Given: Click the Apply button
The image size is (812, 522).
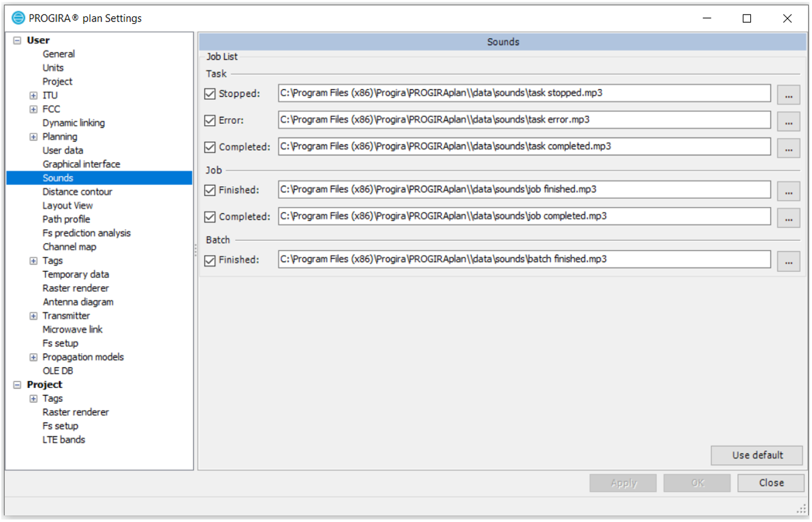Looking at the screenshot, I should coord(623,483).
